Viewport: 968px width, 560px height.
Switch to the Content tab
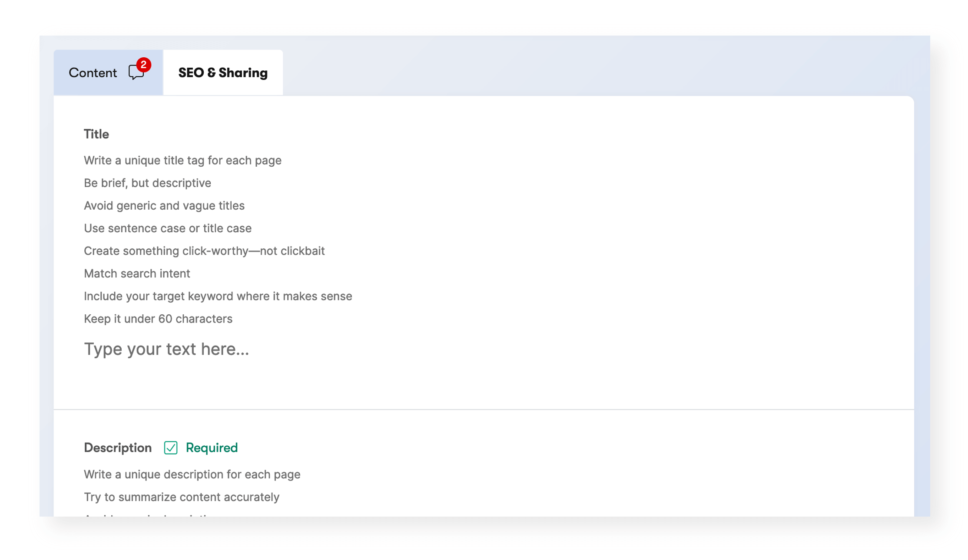93,73
